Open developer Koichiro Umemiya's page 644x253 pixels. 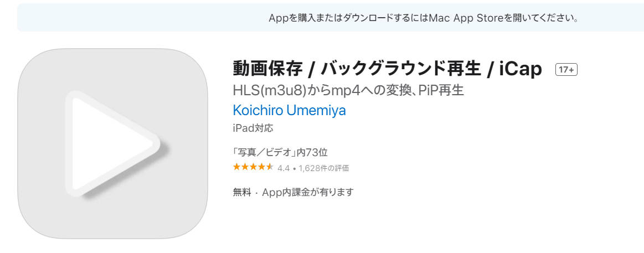(x=289, y=110)
